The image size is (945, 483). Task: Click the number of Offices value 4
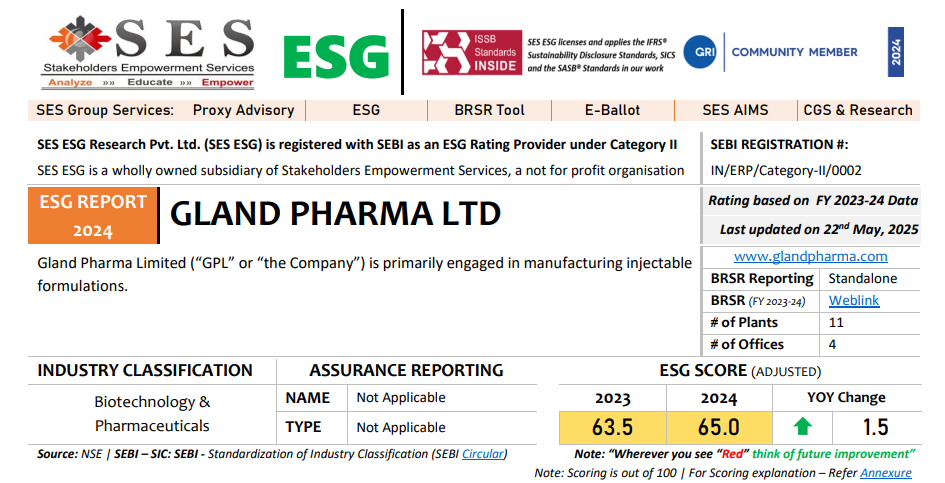[x=832, y=345]
